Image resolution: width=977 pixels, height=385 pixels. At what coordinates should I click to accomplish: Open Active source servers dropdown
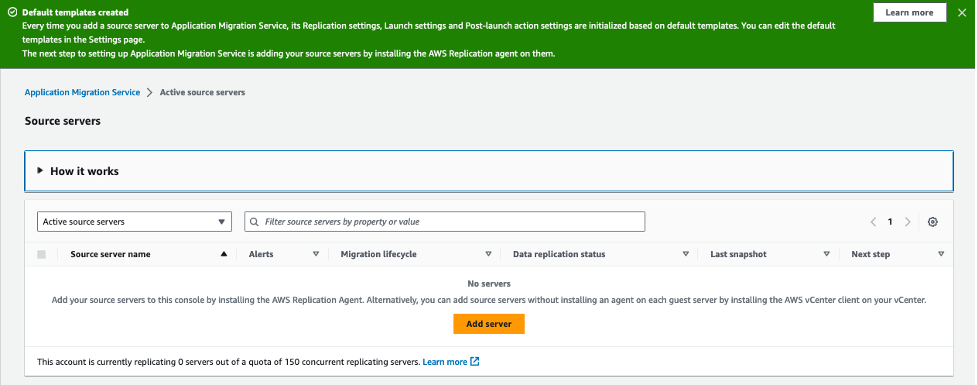click(134, 222)
